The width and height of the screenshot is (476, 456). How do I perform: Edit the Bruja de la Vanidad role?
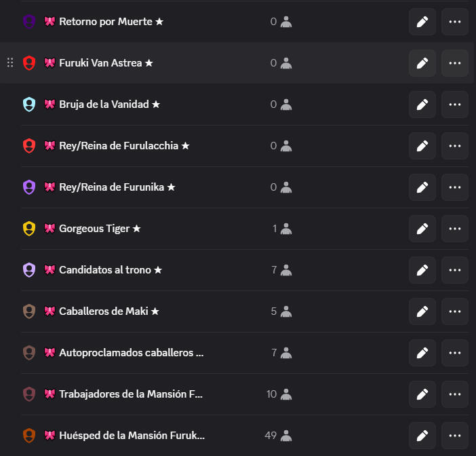(x=422, y=104)
